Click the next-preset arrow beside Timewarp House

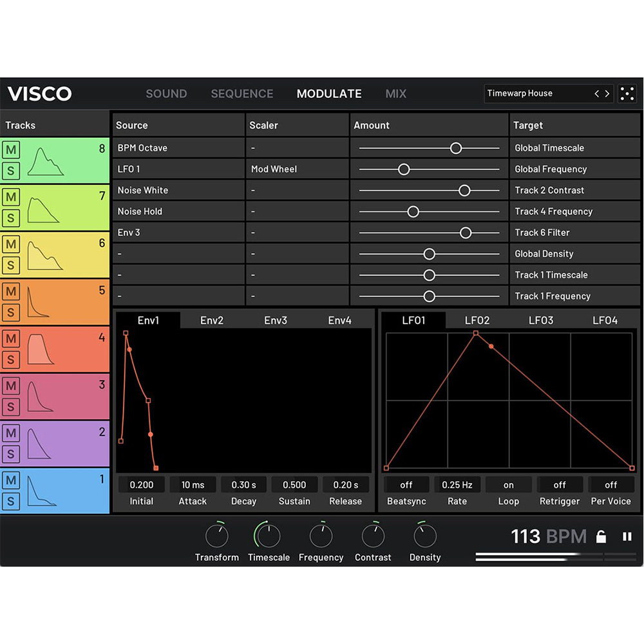[606, 93]
